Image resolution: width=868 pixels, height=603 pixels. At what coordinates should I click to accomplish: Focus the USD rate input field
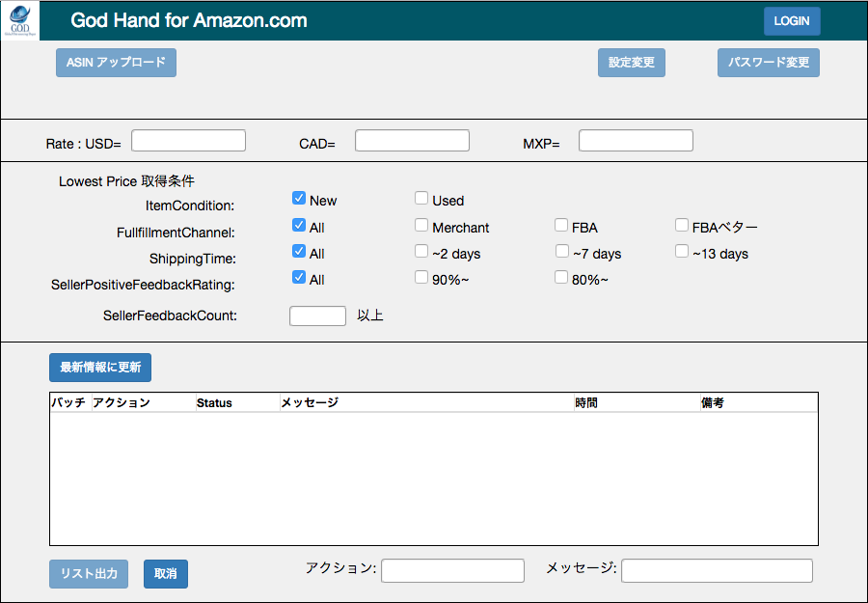coord(188,141)
